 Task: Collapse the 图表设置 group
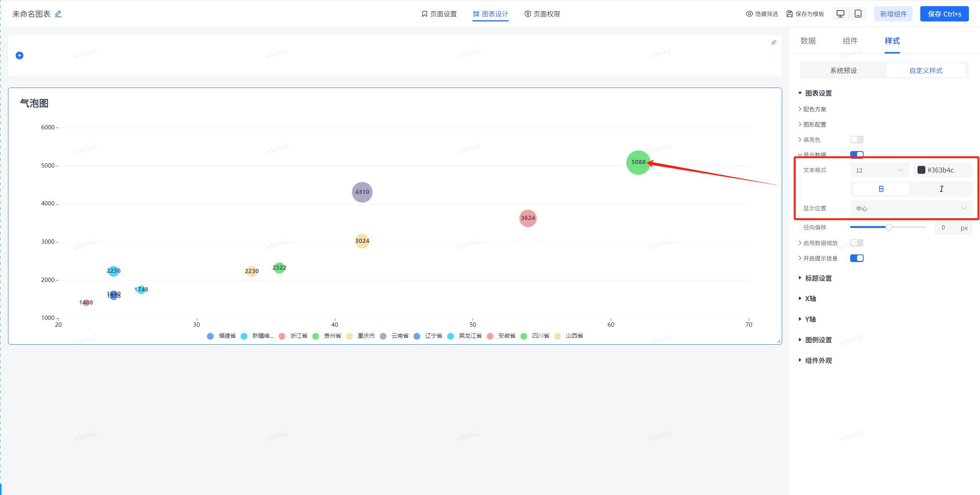click(815, 93)
